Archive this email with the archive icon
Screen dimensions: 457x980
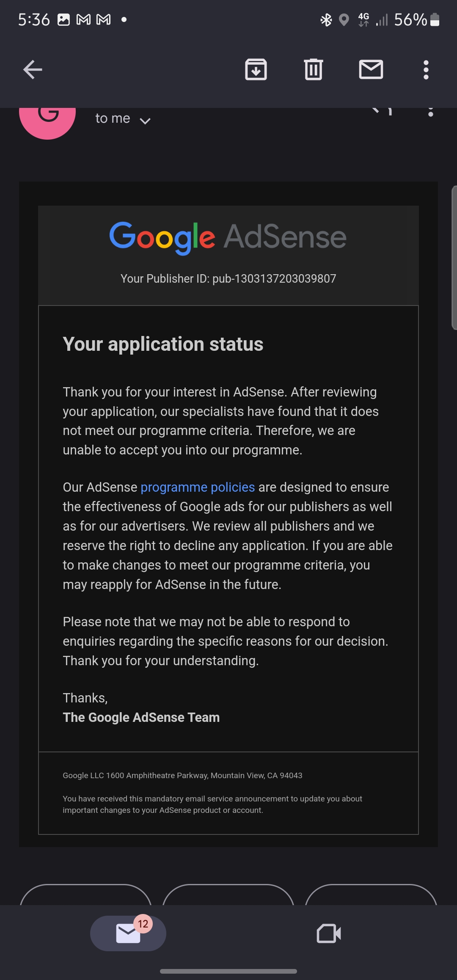click(x=256, y=70)
